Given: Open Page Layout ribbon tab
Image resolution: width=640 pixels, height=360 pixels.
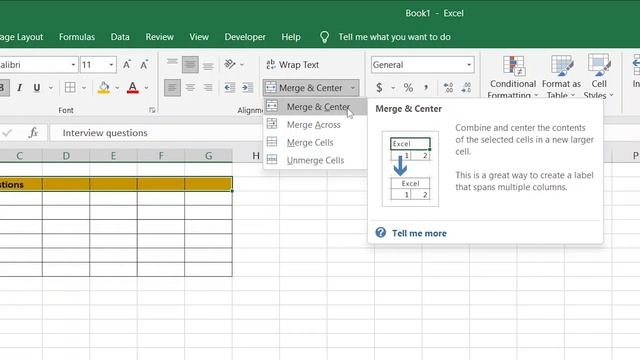Looking at the screenshot, I should [22, 37].
